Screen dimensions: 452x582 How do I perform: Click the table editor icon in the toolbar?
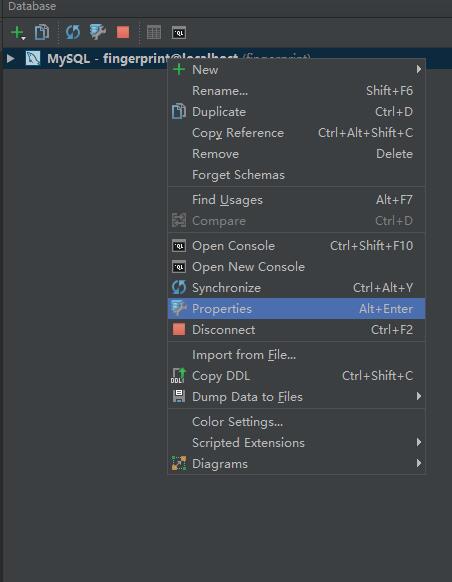point(154,32)
